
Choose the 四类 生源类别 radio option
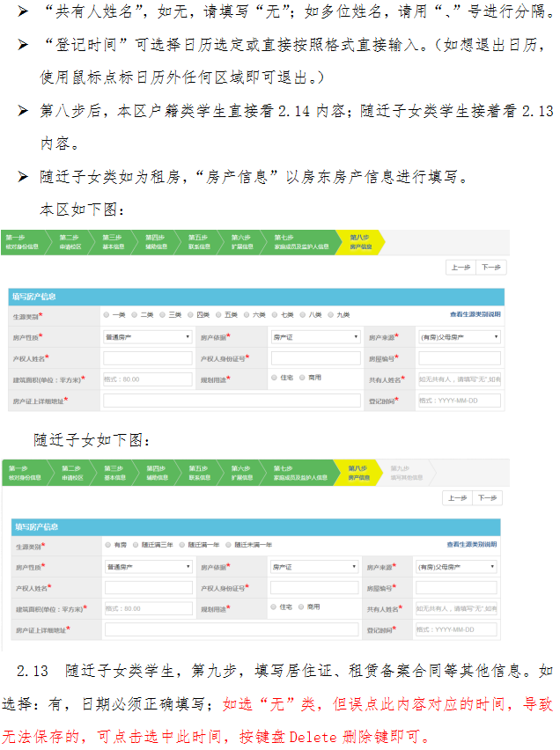pos(190,315)
